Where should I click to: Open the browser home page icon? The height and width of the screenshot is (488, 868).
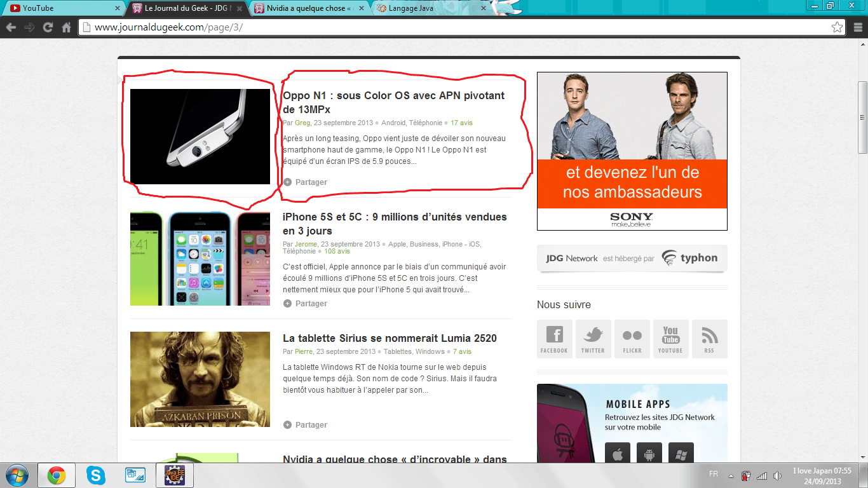pos(66,27)
